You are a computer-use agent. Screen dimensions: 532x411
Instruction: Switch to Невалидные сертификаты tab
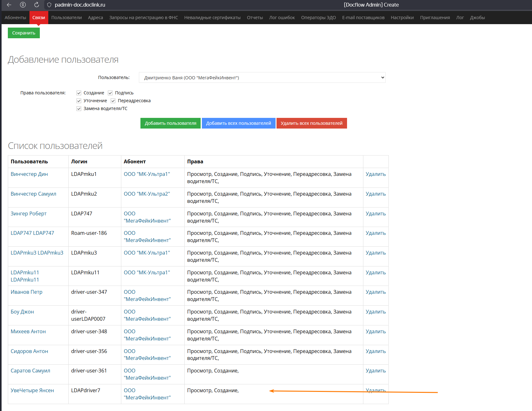coord(213,18)
